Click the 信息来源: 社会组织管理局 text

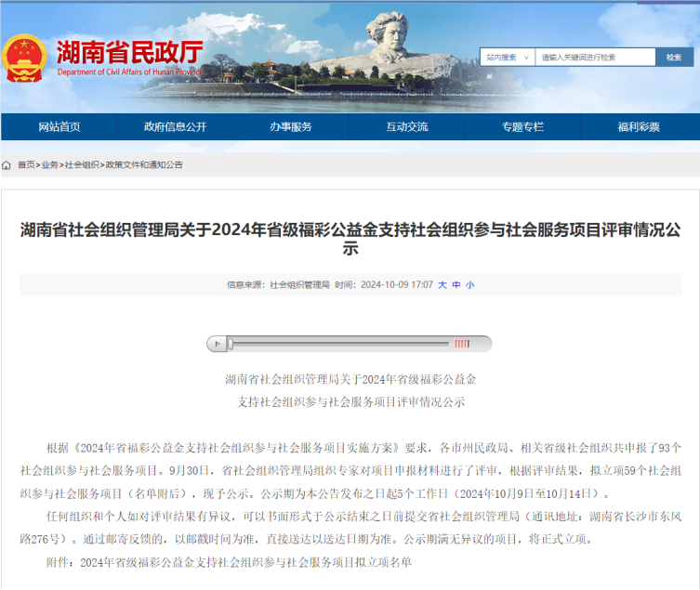(278, 284)
